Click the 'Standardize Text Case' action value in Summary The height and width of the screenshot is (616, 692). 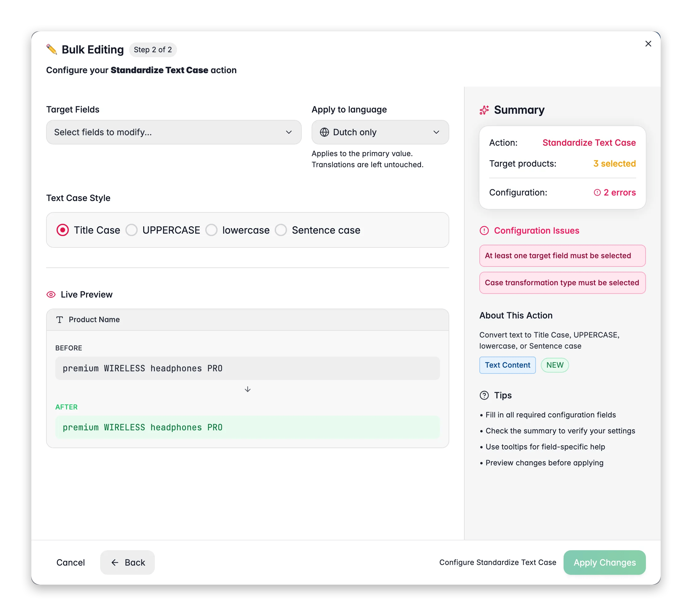589,143
